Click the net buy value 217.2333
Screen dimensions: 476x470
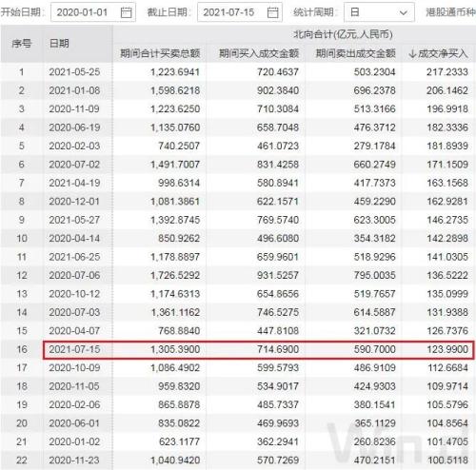pyautogui.click(x=447, y=72)
